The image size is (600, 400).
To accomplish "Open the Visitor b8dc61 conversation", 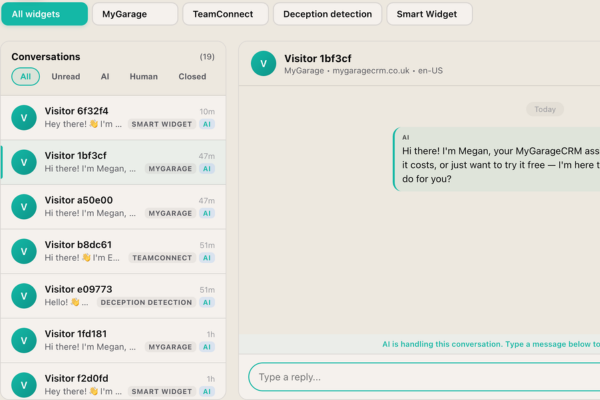I will 113,251.
